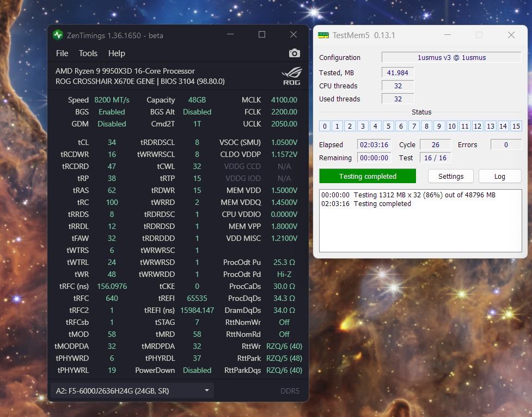Click thread status box 14
Viewport: 532px width, 417px height.
[503, 126]
